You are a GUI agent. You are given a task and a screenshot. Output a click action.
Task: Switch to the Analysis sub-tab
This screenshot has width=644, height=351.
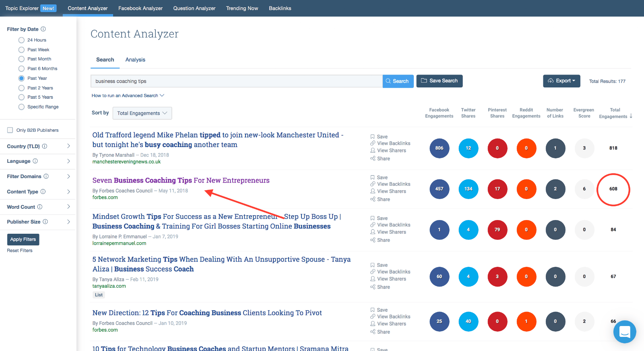point(135,60)
